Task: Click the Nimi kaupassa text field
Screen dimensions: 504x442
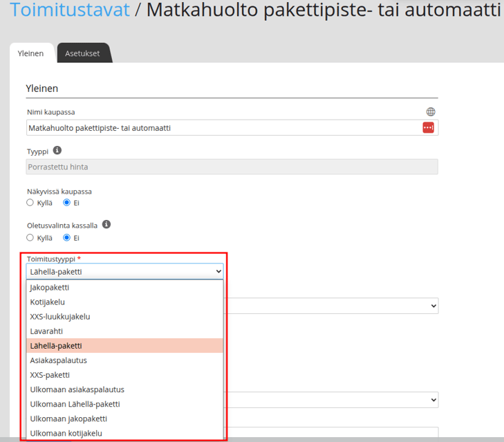Action: tap(224, 128)
